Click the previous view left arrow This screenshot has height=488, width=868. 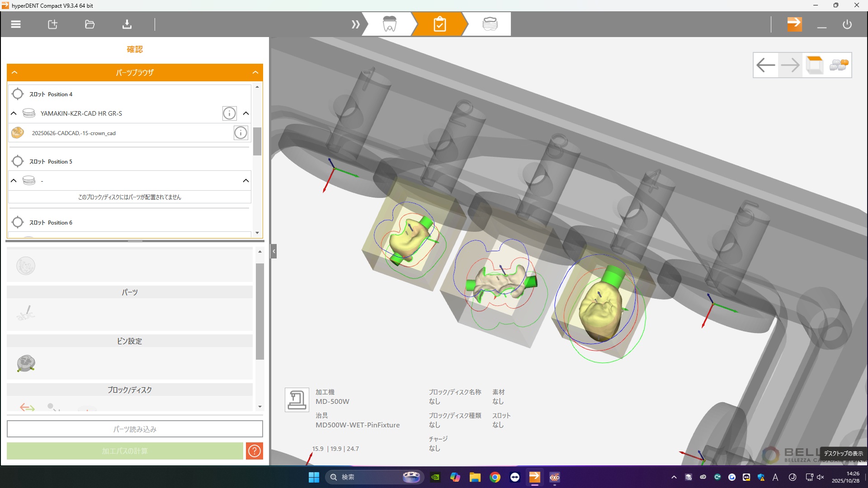tap(765, 65)
